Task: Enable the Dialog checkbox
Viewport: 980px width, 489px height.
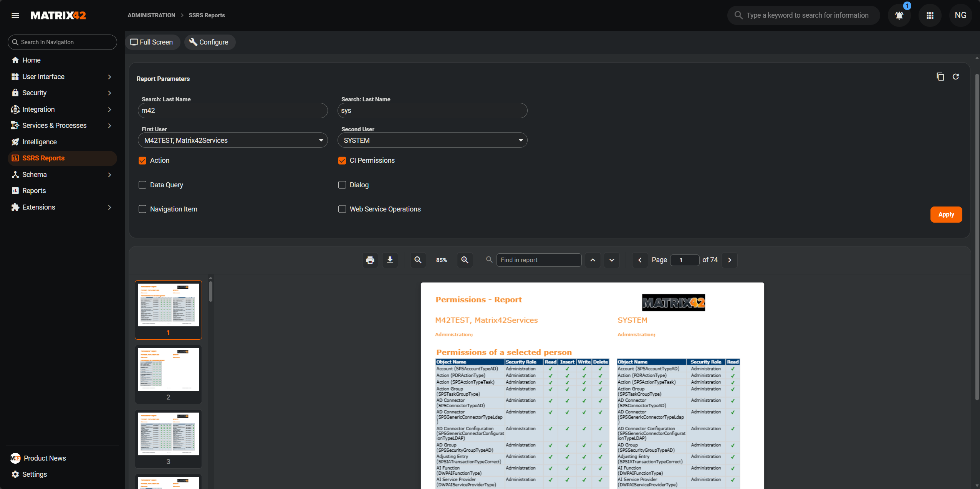Action: tap(342, 185)
